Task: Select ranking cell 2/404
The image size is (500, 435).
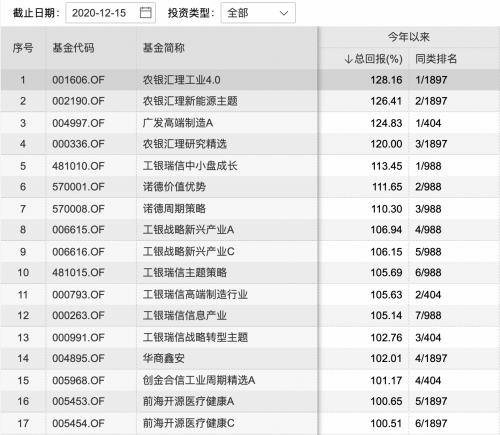Action: click(428, 295)
